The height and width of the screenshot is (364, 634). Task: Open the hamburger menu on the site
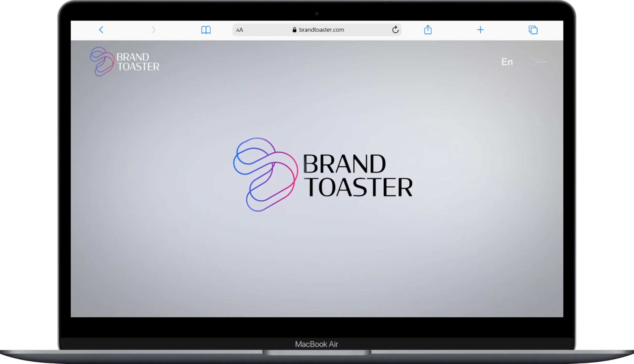click(x=539, y=62)
